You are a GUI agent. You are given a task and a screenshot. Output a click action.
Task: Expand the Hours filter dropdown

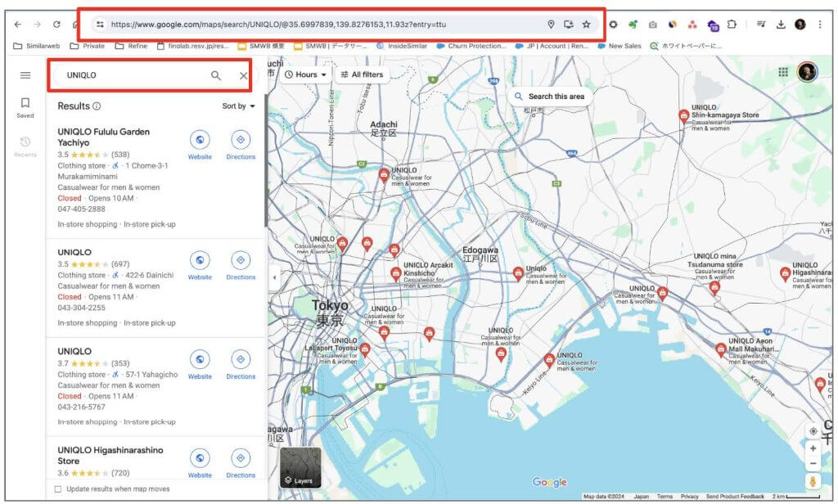[305, 74]
